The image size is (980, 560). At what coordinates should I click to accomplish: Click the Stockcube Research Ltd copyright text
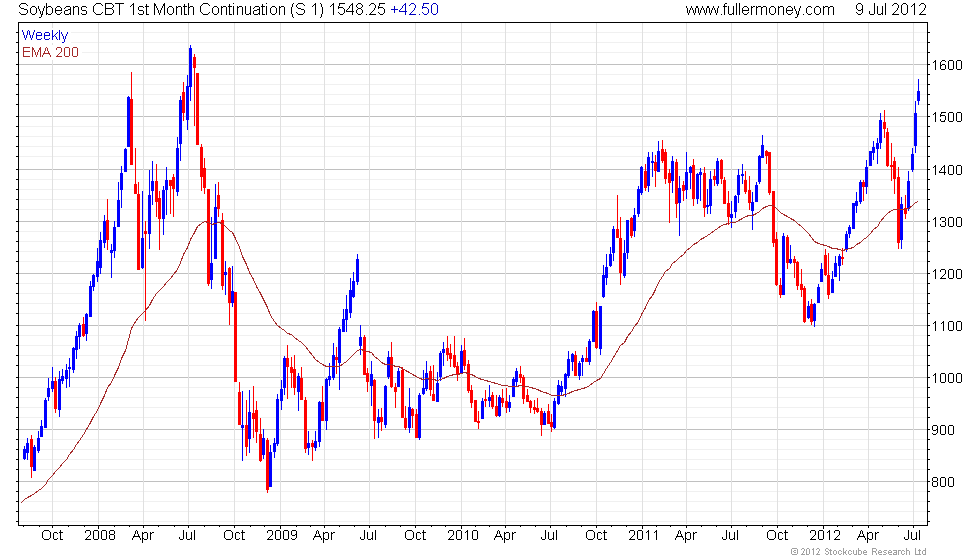858,552
